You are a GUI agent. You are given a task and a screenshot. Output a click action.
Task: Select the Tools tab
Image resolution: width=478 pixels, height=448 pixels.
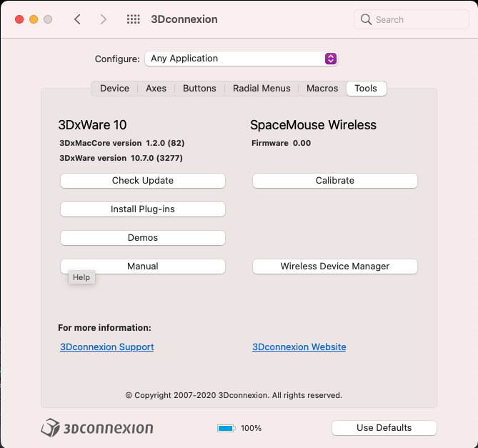[x=366, y=89]
